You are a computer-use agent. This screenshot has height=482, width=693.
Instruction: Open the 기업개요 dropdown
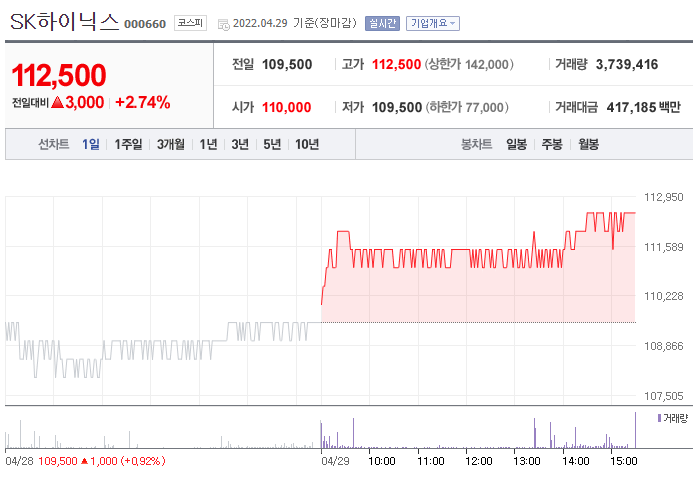tap(433, 23)
